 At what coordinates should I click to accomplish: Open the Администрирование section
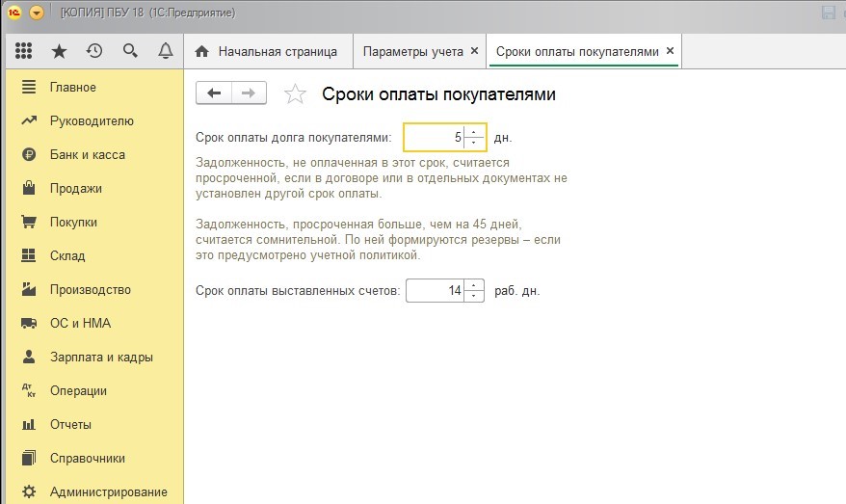(x=108, y=492)
